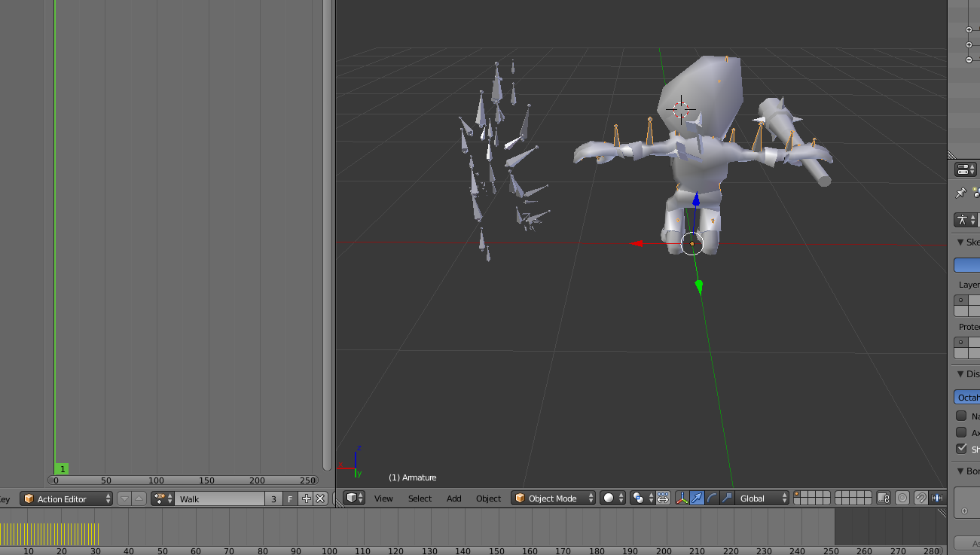Click the spiked mace weapon object
980x555 pixels.
point(794,139)
